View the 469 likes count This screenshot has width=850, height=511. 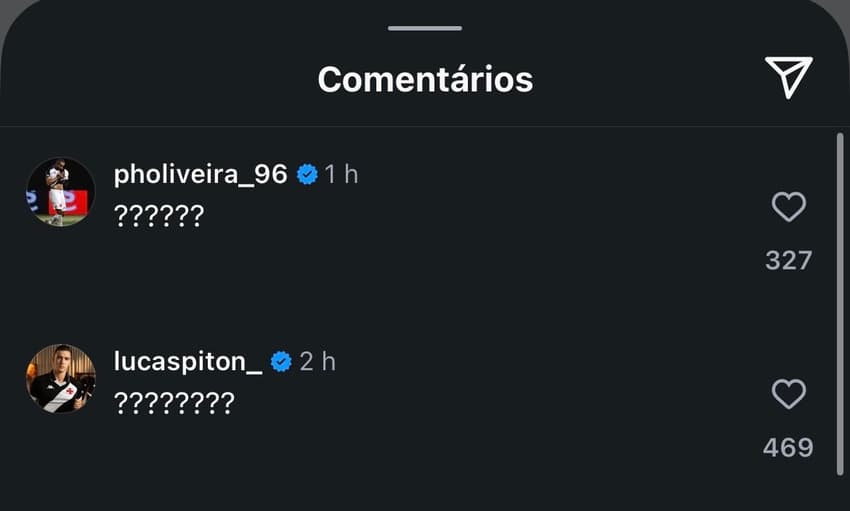788,448
